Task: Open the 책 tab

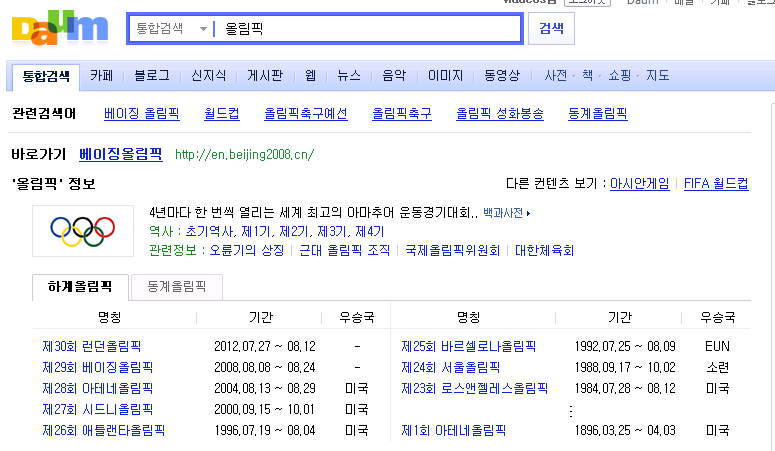Action: click(x=587, y=76)
